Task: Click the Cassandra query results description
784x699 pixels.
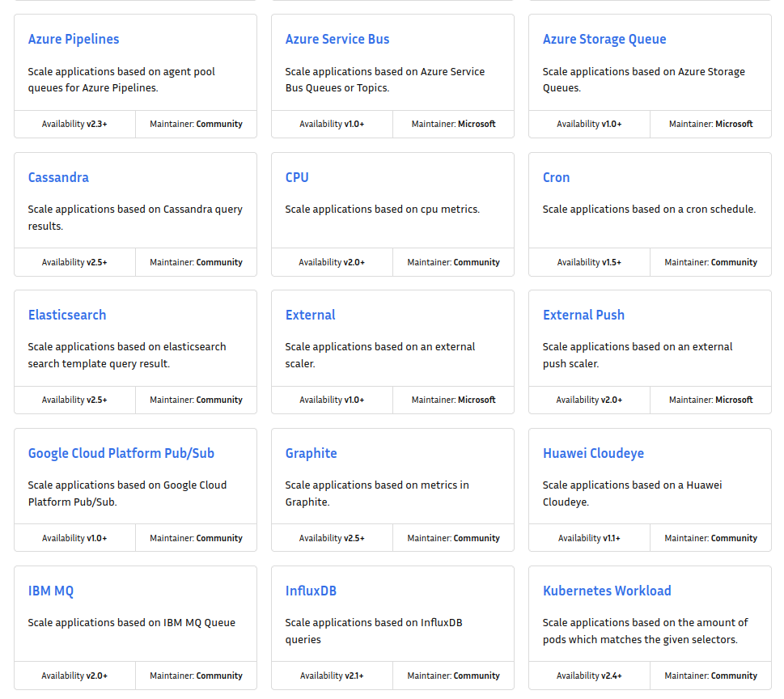Action: click(x=135, y=218)
